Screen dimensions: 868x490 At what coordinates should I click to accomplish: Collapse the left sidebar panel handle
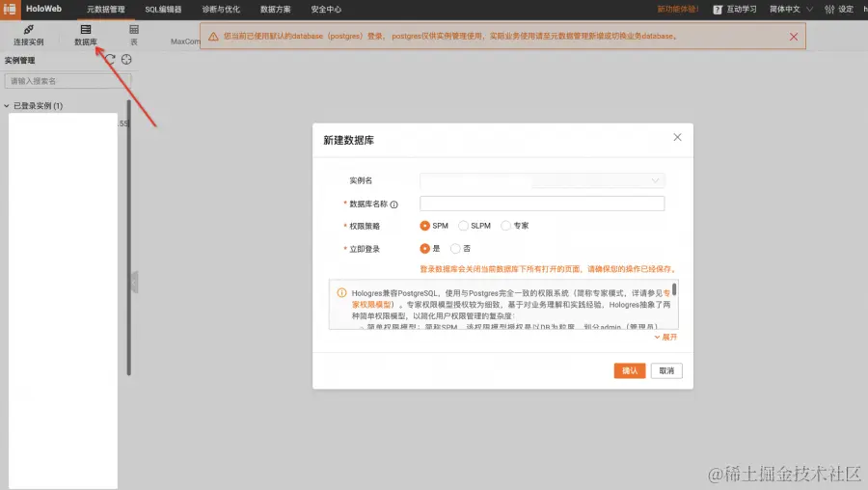coord(134,283)
